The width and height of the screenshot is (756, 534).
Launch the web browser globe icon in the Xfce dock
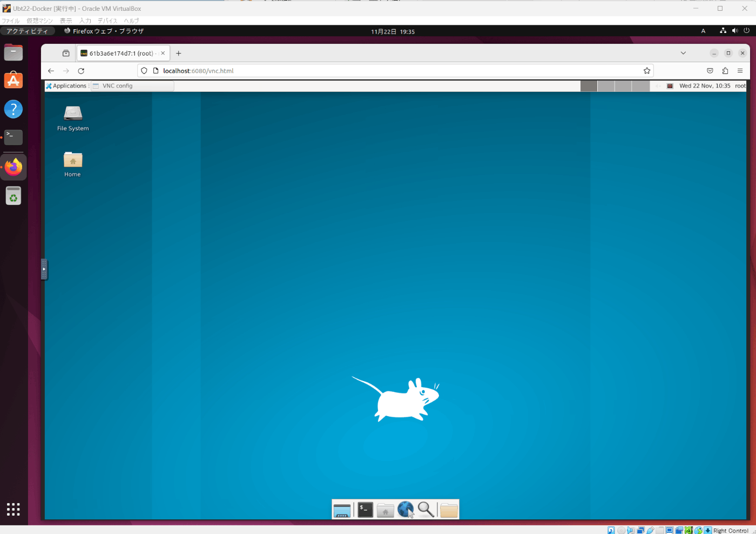coord(406,510)
